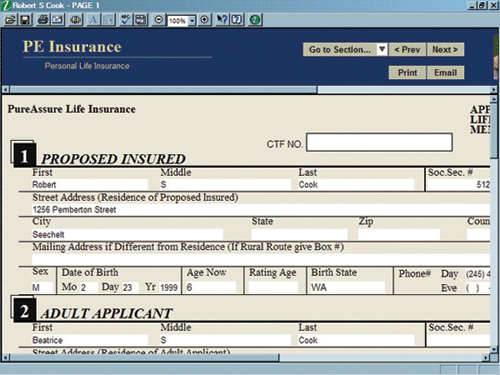
Task: Click the Day phone number field
Action: pos(478,274)
